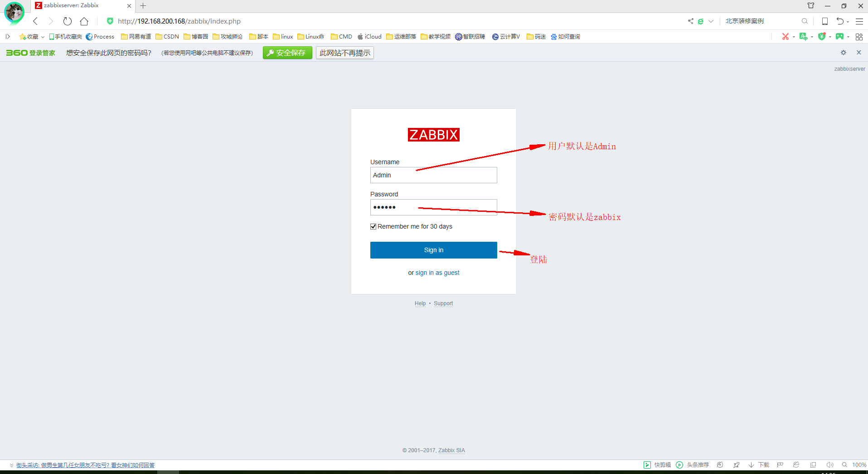The height and width of the screenshot is (474, 868).
Task: Click the speed-up rocket status bar icon
Action: [736, 465]
